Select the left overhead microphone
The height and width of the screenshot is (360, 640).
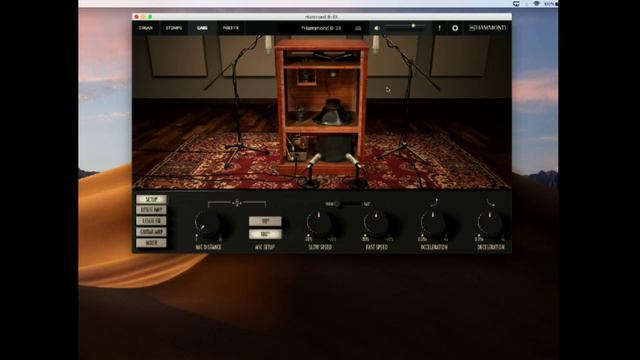point(268,45)
